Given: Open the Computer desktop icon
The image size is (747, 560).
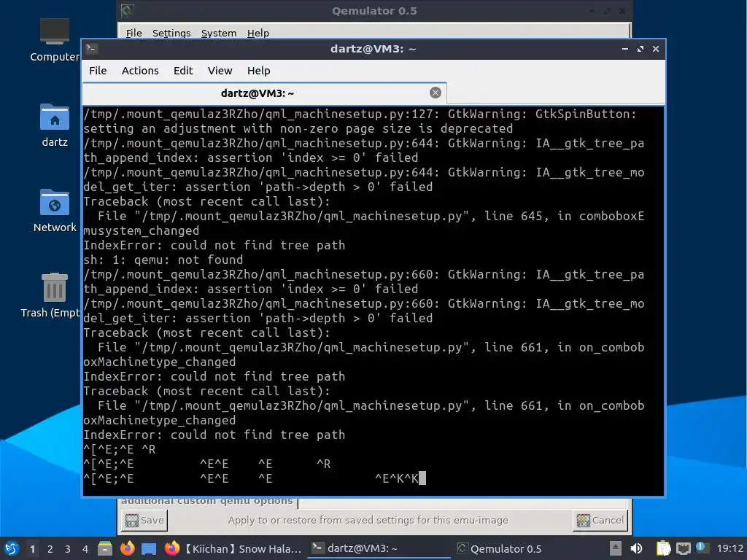Looking at the screenshot, I should click(x=54, y=39).
